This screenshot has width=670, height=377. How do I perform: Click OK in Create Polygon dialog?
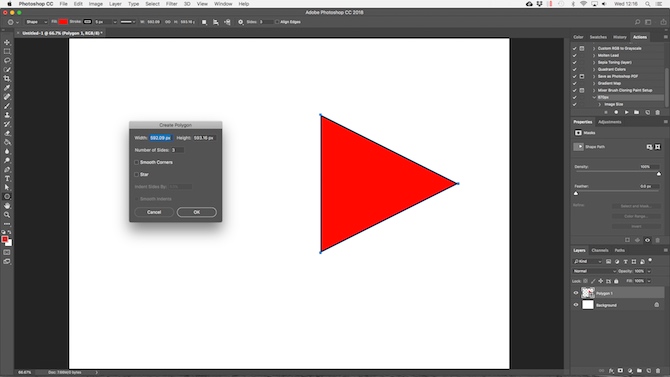click(197, 212)
